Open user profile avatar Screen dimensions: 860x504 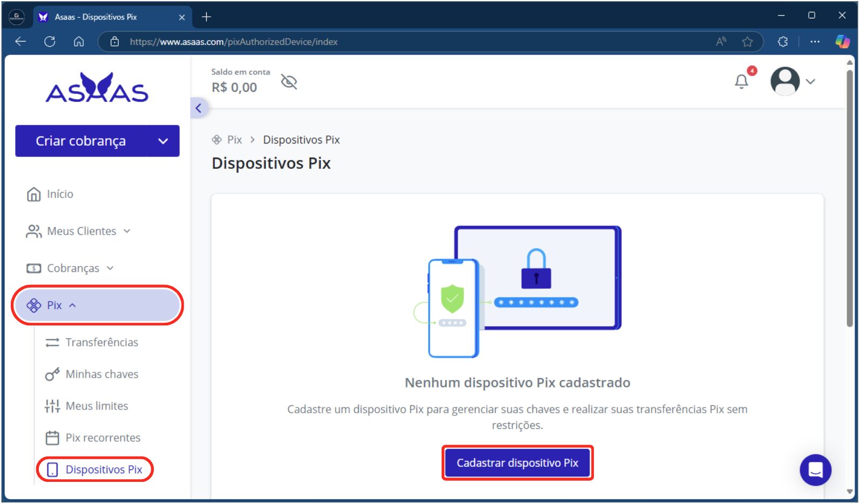point(785,81)
